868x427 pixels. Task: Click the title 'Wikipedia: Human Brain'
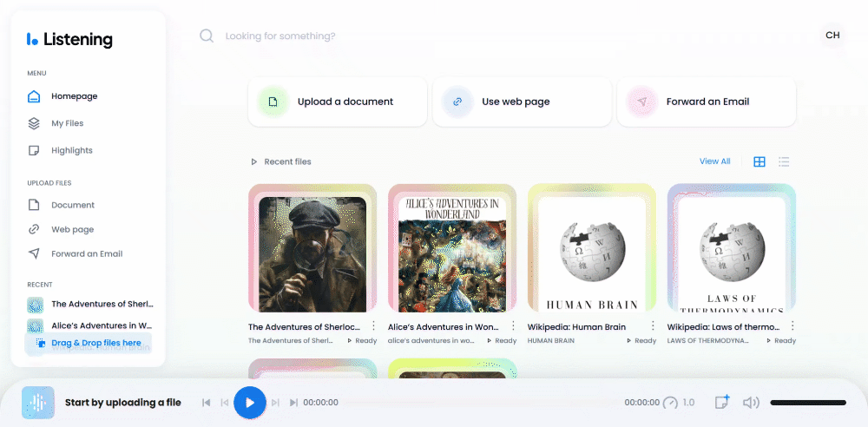click(x=576, y=326)
